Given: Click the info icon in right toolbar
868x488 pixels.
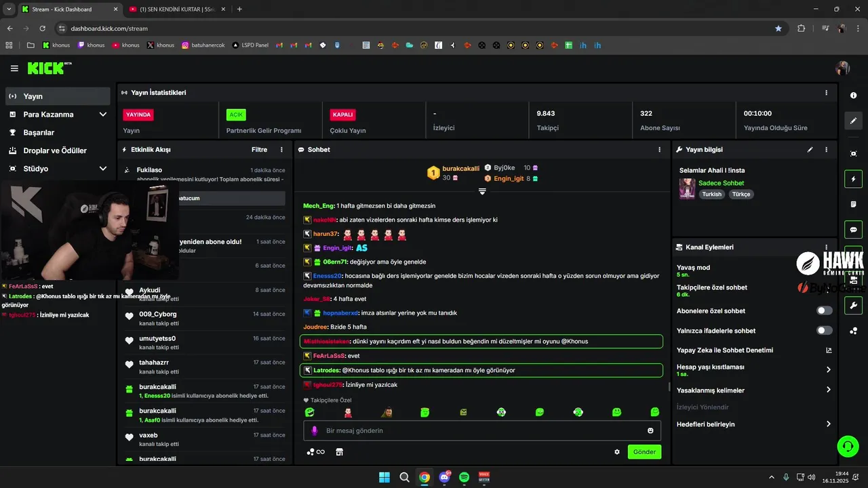Looking at the screenshot, I should pyautogui.click(x=854, y=96).
